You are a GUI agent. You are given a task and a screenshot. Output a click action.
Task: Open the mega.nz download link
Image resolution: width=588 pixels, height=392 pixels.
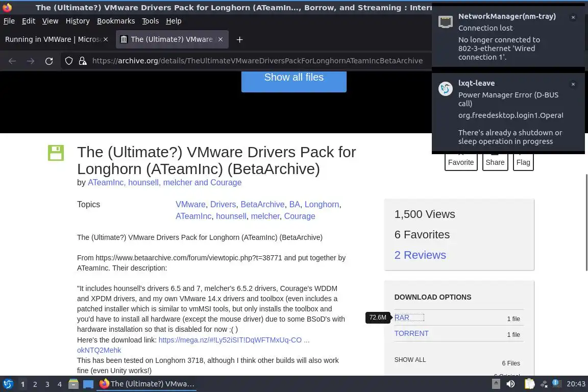(x=234, y=340)
